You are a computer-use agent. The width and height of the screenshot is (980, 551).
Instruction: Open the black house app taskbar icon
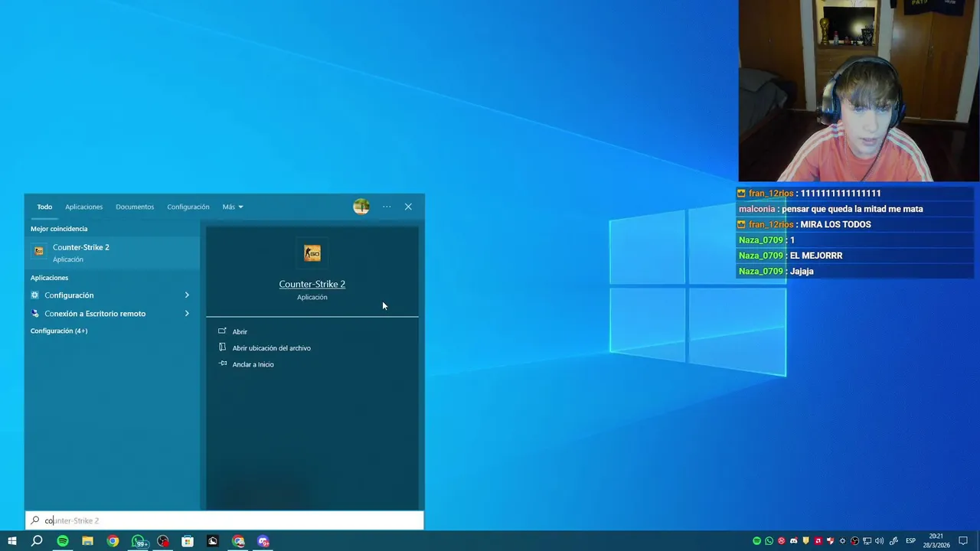213,541
